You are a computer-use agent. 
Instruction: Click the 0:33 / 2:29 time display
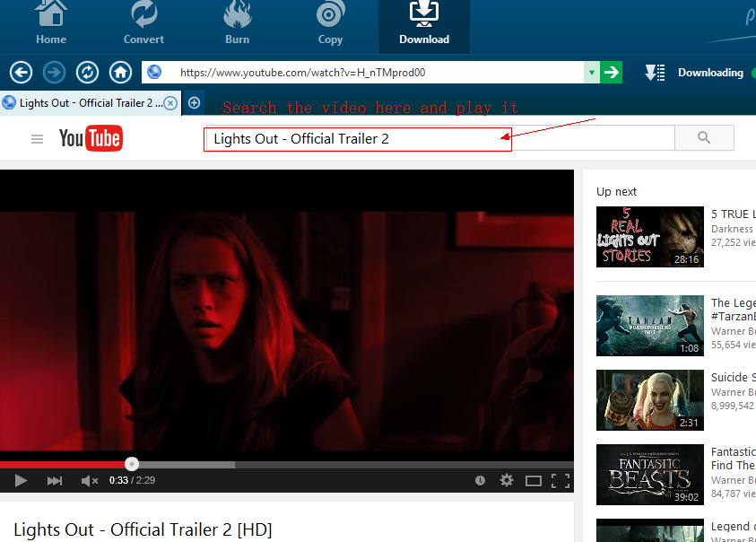pyautogui.click(x=132, y=480)
